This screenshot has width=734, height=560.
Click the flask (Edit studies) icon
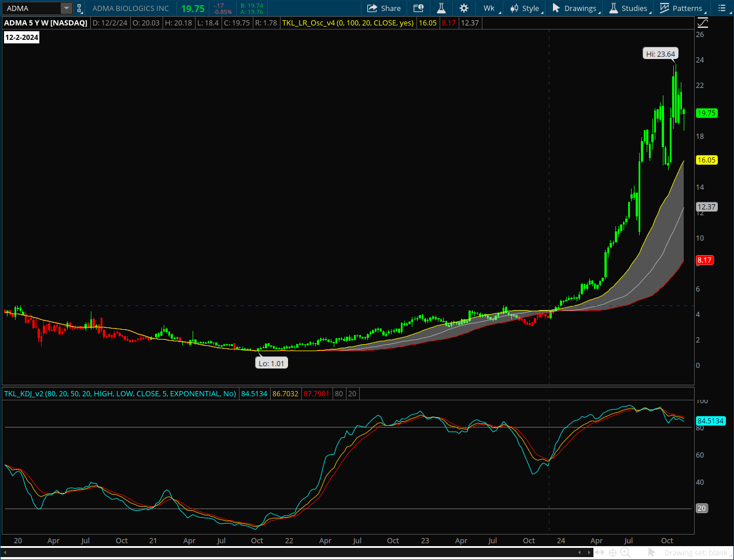pyautogui.click(x=441, y=8)
